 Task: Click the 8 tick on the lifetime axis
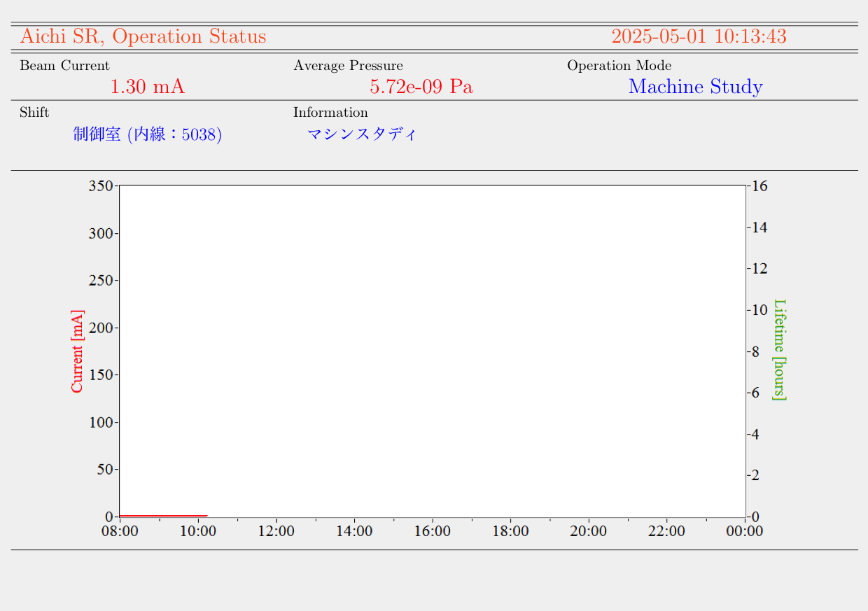[756, 351]
